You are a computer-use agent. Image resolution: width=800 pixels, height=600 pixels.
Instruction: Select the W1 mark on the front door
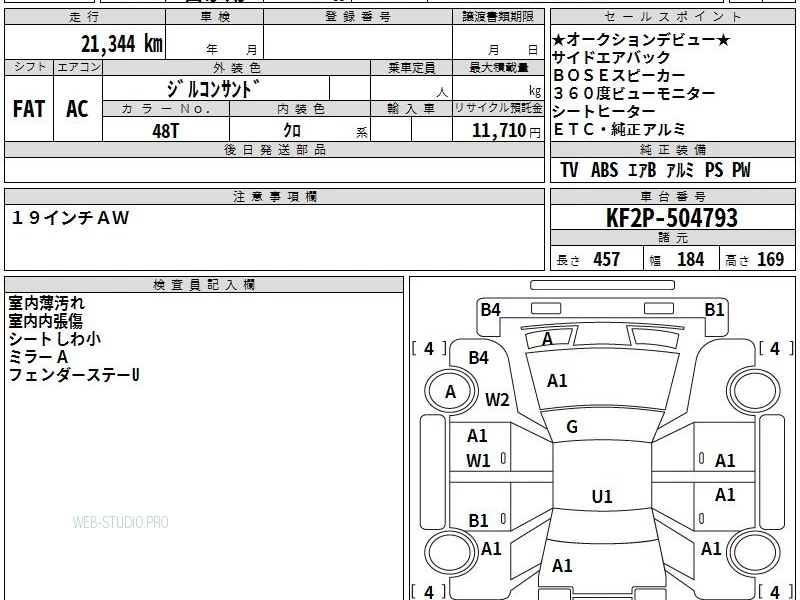pos(478,461)
